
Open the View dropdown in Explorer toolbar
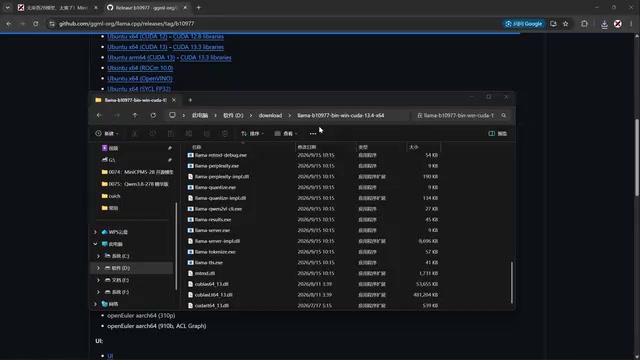(286, 133)
